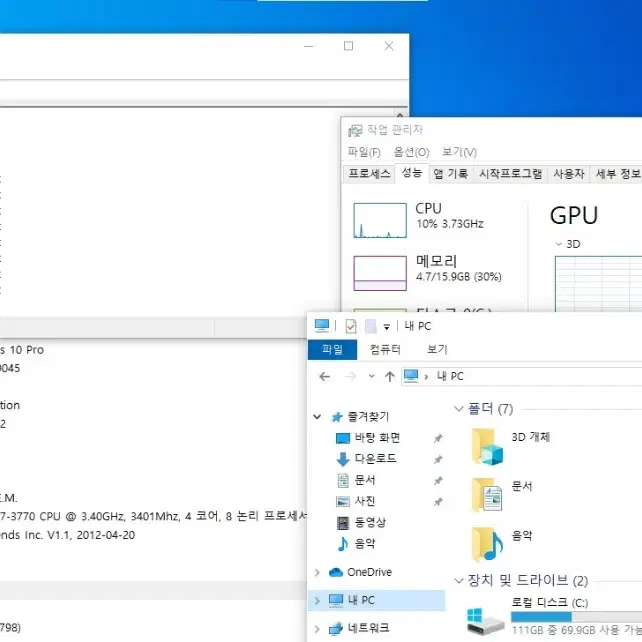Click the Properties checkmark quick access icon
Image resolution: width=642 pixels, height=642 pixels.
(351, 326)
